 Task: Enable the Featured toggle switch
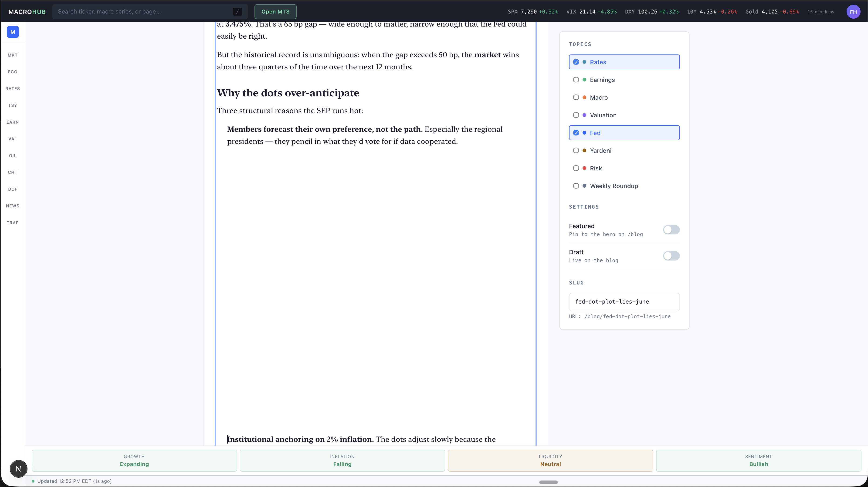pos(671,230)
